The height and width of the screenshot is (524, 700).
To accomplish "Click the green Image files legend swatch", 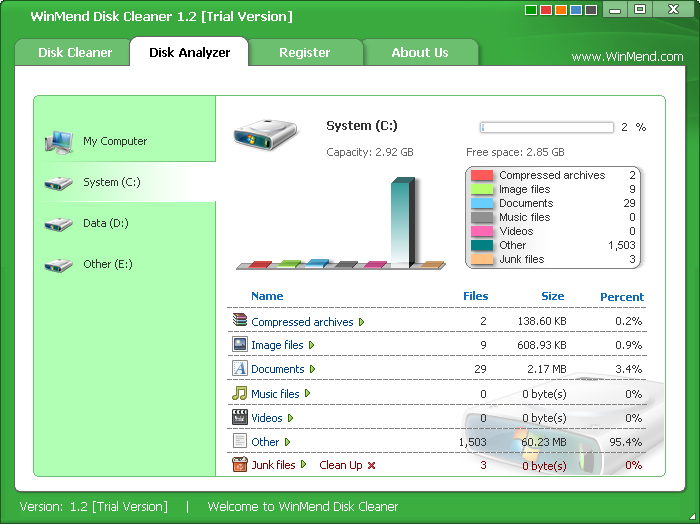I will point(482,189).
